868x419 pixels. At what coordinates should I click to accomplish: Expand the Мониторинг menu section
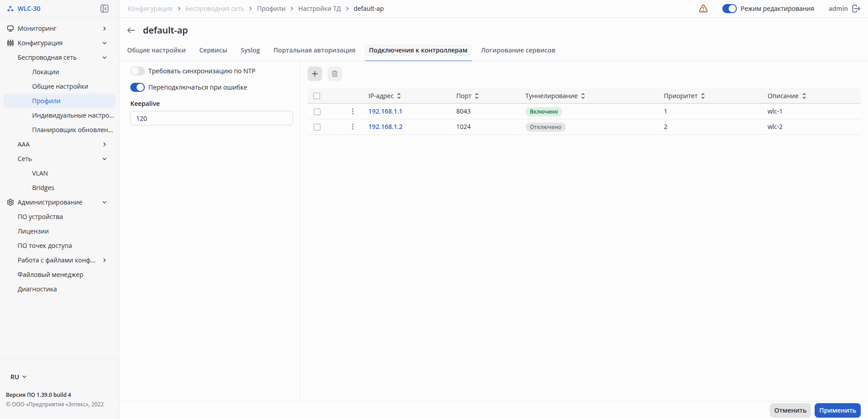[104, 29]
